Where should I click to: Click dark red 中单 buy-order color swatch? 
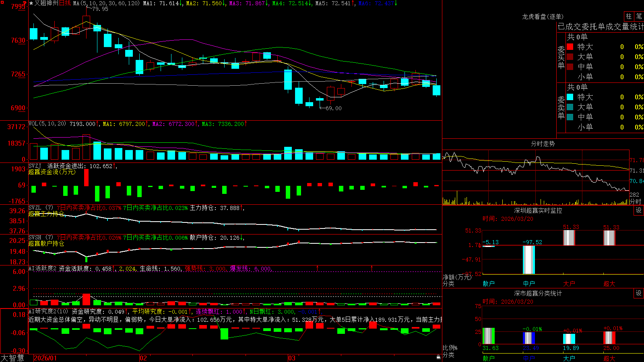pos(570,66)
